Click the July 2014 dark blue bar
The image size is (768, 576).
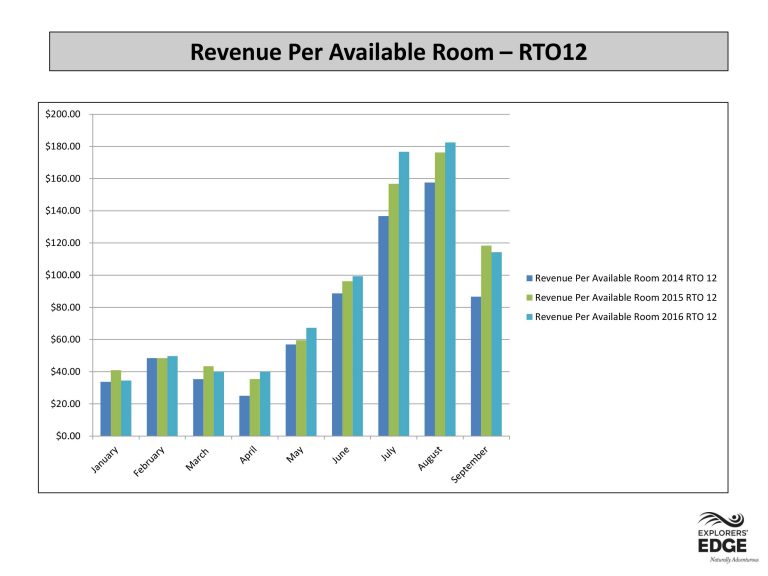click(384, 326)
